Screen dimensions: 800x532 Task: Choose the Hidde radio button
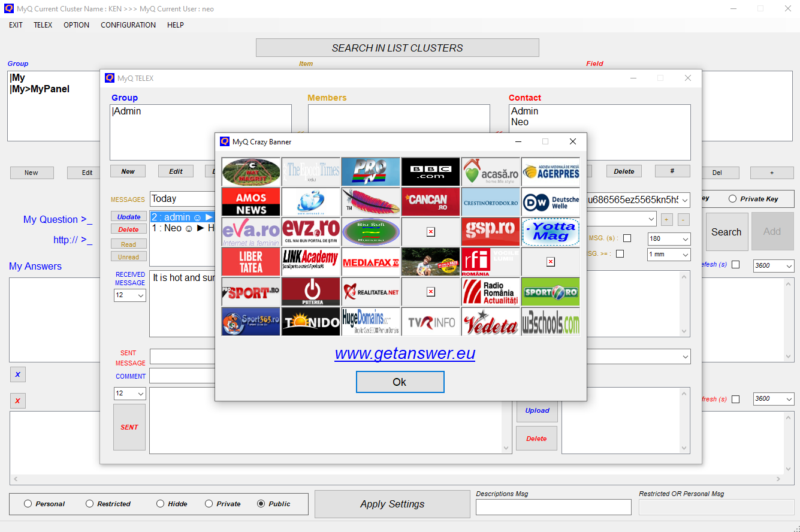pos(160,504)
